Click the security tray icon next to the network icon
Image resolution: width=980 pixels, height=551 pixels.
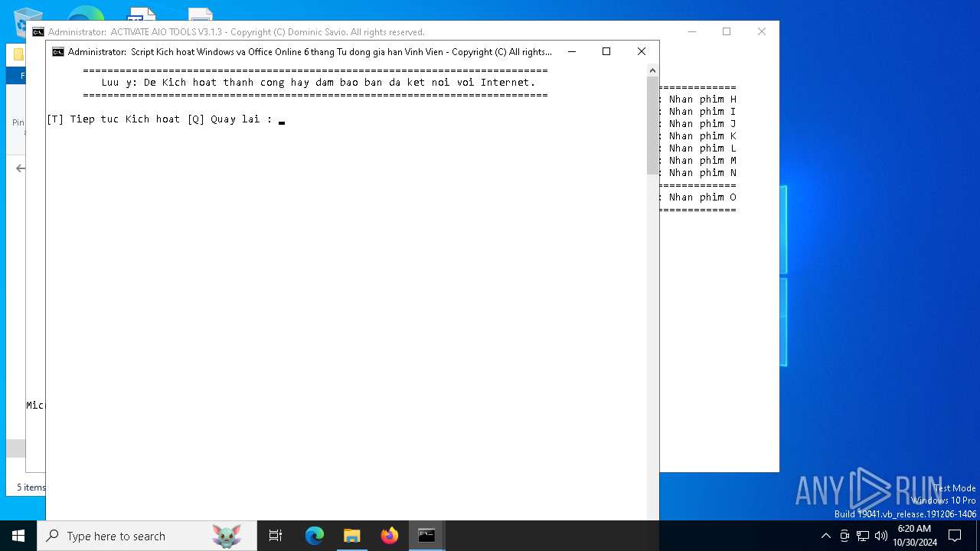(844, 536)
